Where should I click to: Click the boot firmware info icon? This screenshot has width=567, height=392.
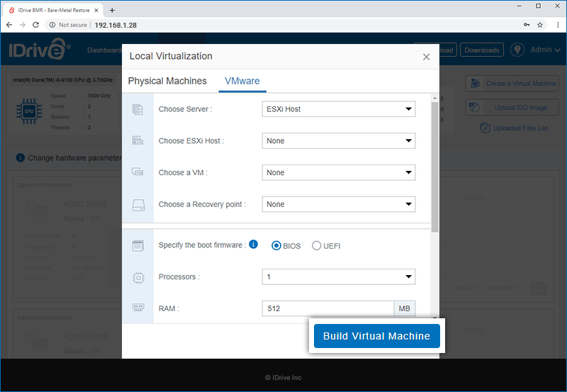254,244
